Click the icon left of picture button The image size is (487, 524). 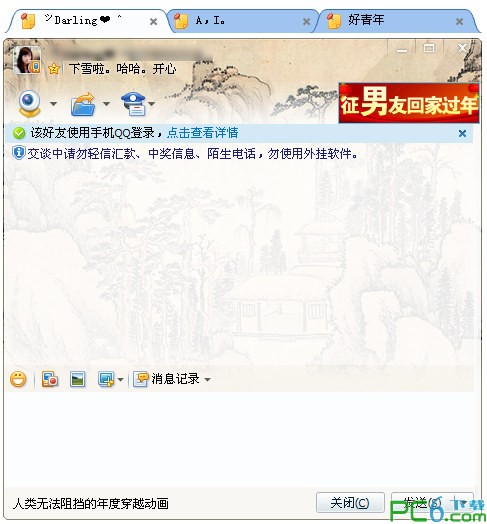click(x=50, y=379)
